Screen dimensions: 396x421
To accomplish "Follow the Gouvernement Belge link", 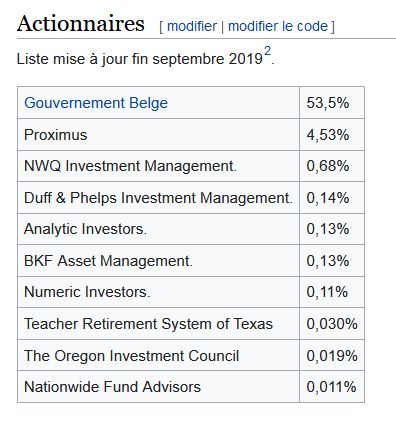I will coord(96,103).
